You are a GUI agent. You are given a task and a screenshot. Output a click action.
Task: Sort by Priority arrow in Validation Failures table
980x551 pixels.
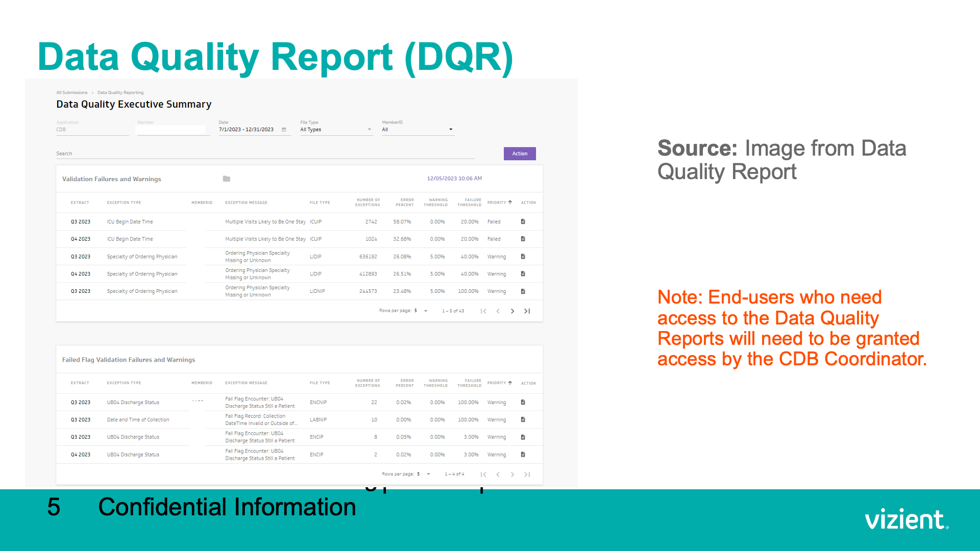pos(510,202)
